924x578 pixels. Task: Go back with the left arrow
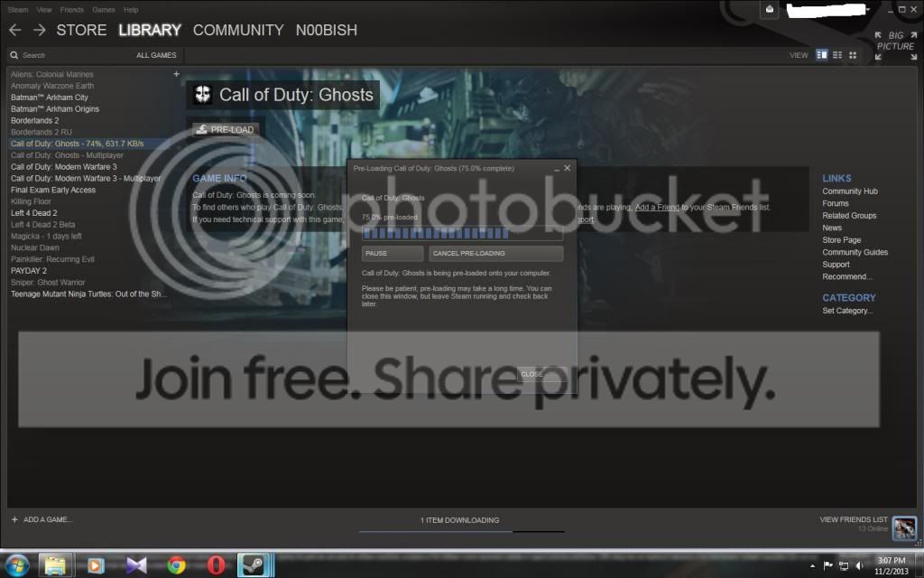(x=15, y=30)
